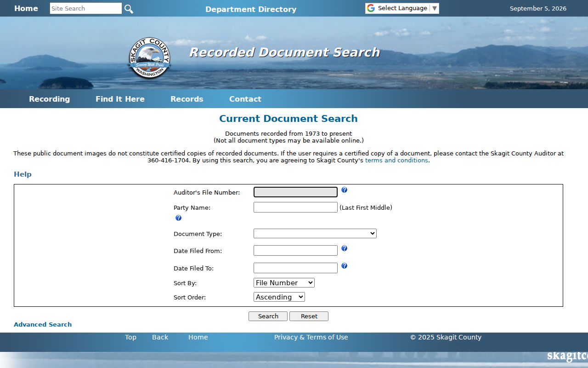The height and width of the screenshot is (368, 588).
Task: Open the Records menu
Action: coord(187,99)
